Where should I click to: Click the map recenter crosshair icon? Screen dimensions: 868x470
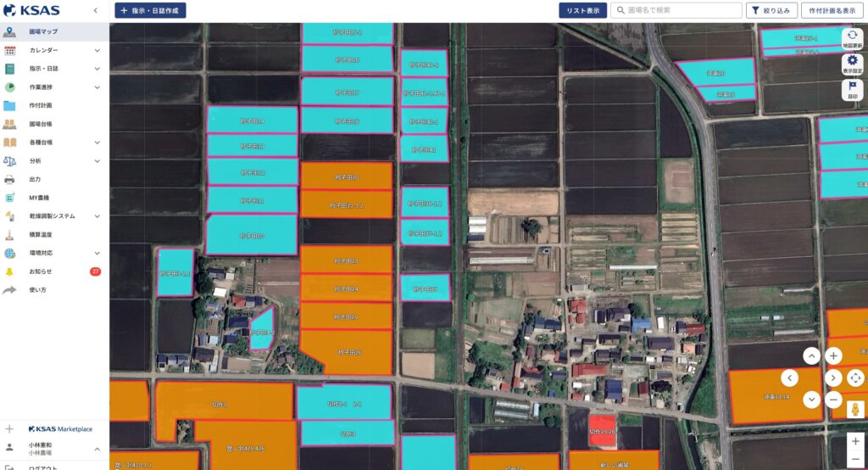coord(855,378)
